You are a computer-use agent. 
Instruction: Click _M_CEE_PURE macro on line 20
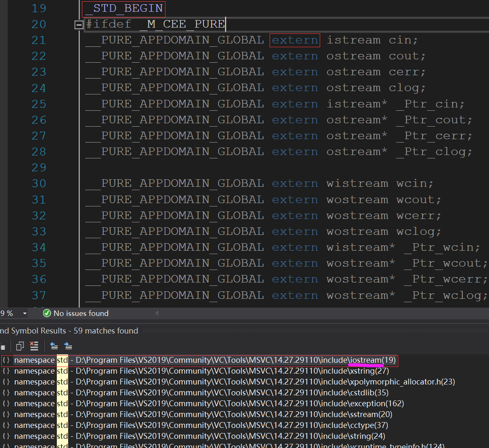182,24
